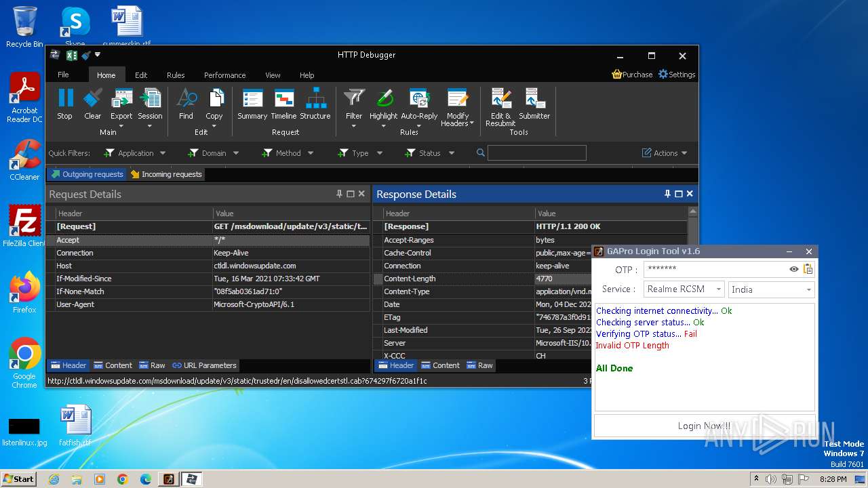Open the URL Parameters tab
The image size is (868, 488).
click(x=204, y=365)
